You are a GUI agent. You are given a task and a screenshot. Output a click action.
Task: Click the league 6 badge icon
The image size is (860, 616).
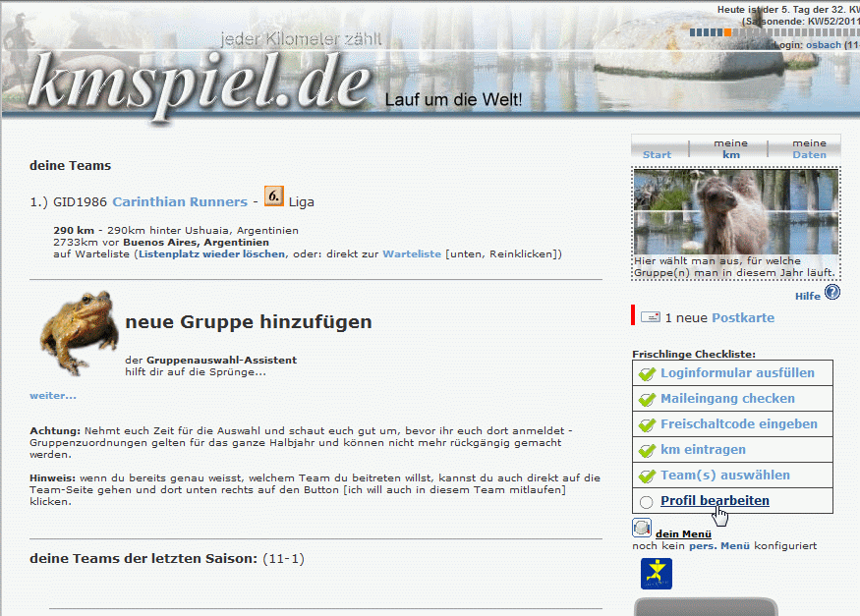[x=274, y=196]
